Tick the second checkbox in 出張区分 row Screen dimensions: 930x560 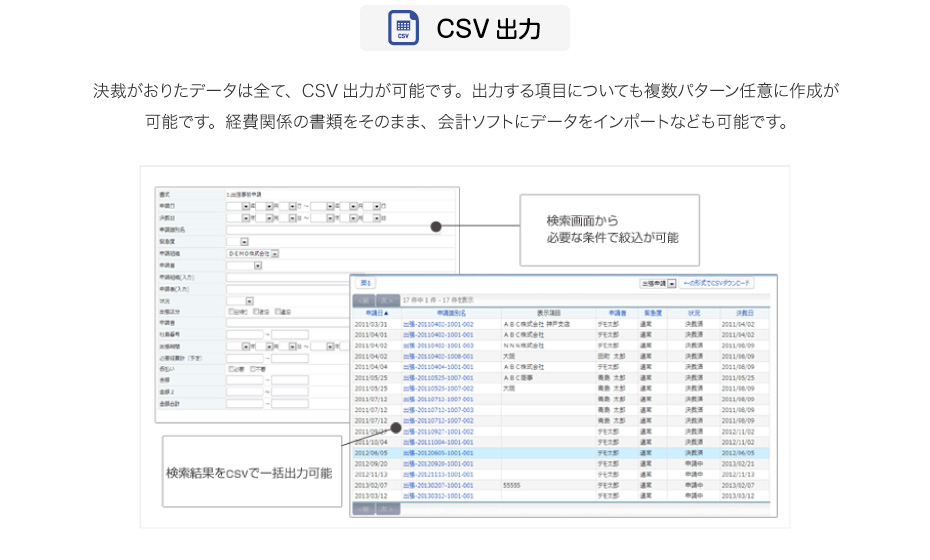pyautogui.click(x=255, y=311)
